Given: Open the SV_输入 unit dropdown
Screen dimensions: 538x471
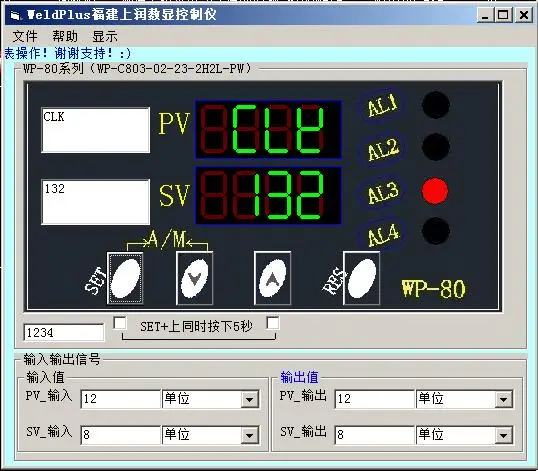Looking at the screenshot, I should click(x=249, y=435).
